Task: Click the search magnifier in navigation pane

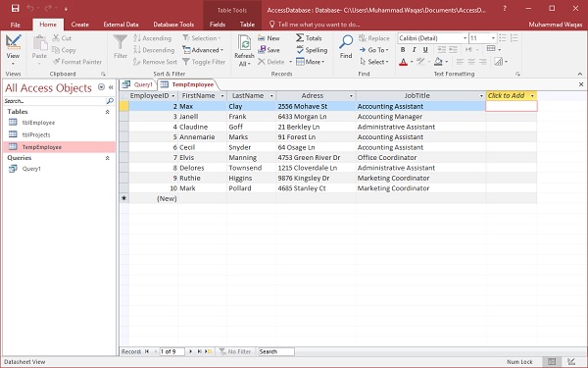Action: (x=110, y=101)
